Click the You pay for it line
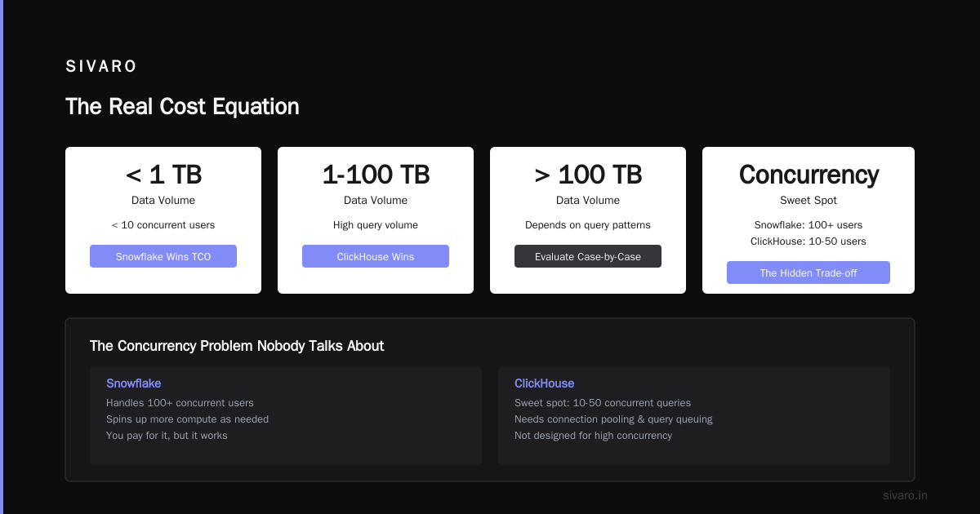980x514 pixels. coord(167,436)
